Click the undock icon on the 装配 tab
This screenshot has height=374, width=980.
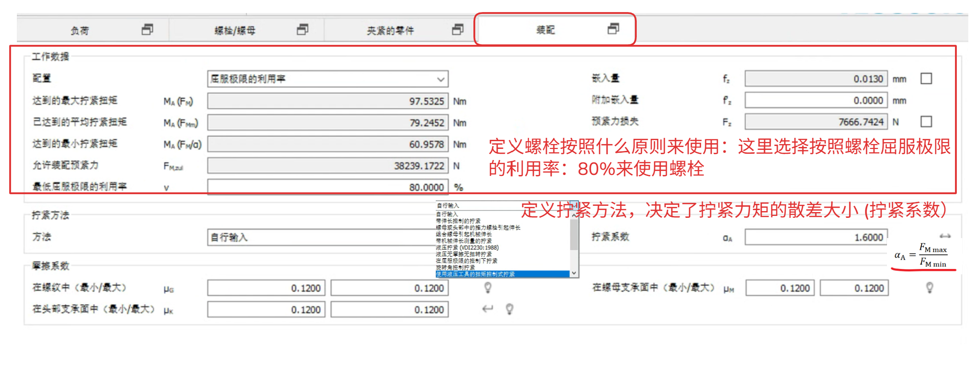coord(613,29)
